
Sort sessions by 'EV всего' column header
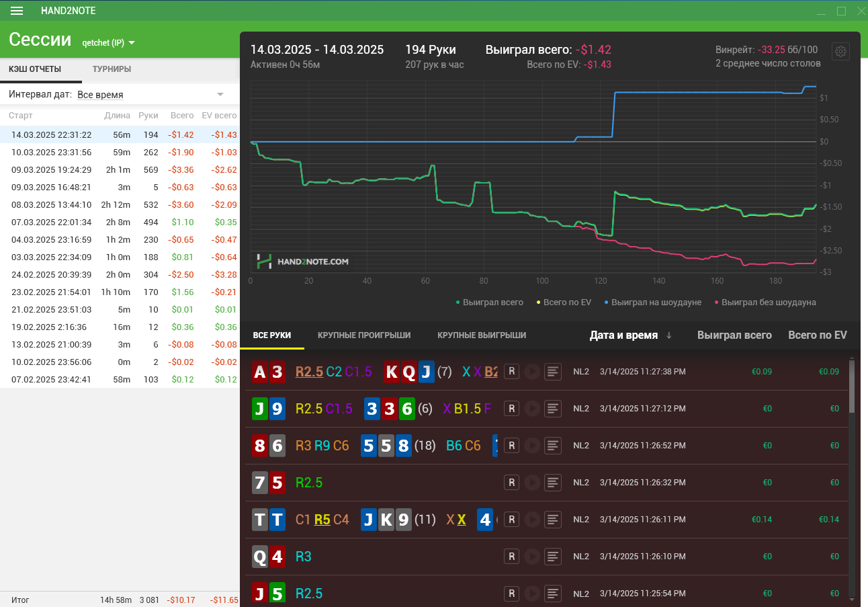click(x=219, y=116)
